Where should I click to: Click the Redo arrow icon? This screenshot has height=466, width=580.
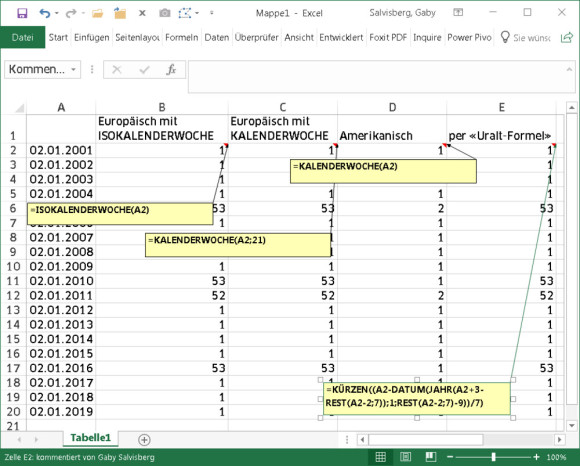(x=70, y=14)
